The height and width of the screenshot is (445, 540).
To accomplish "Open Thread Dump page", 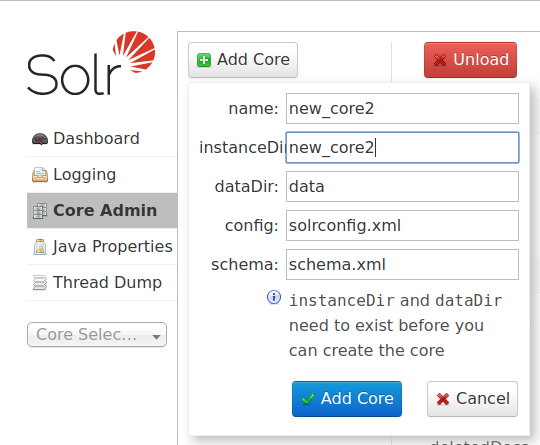I will point(102,283).
